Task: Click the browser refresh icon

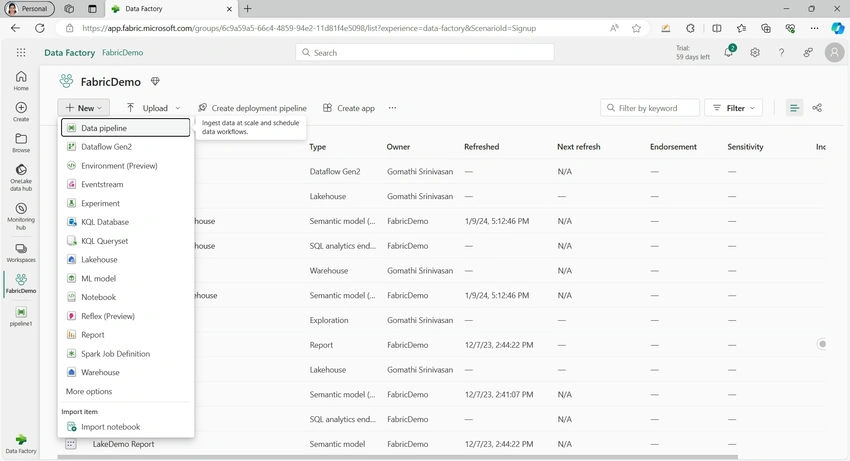Action: [x=40, y=28]
